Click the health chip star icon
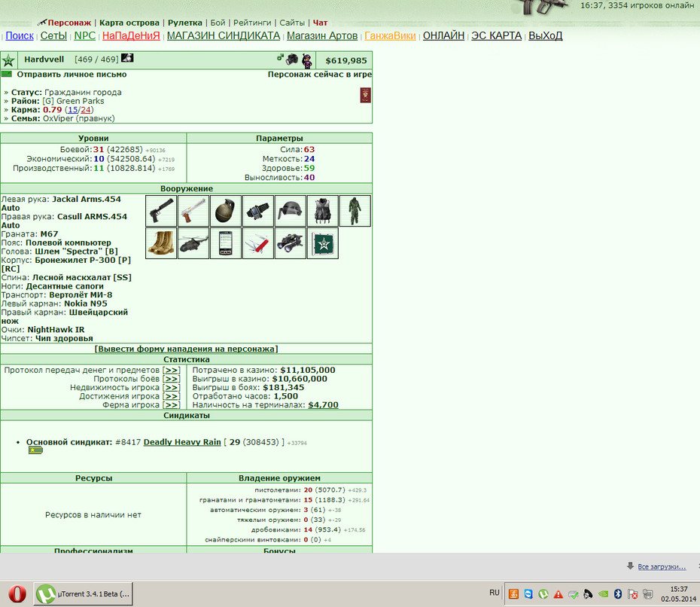Screen dimensions: 700x607 point(323,243)
